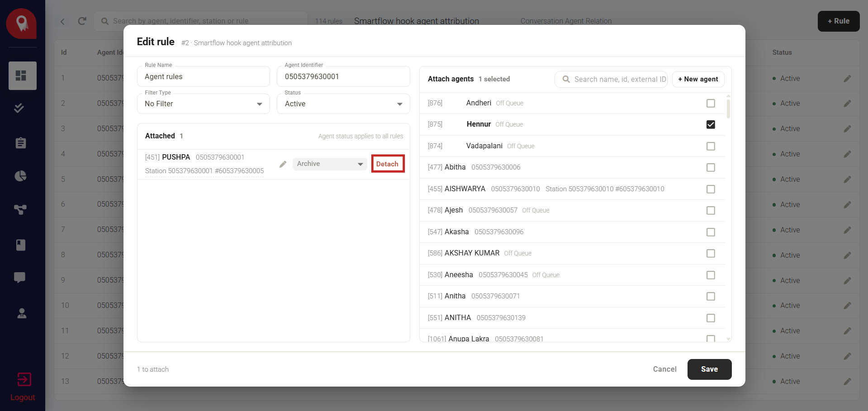Open the flow diagram sidebar icon
This screenshot has height=411, width=868.
click(x=20, y=209)
